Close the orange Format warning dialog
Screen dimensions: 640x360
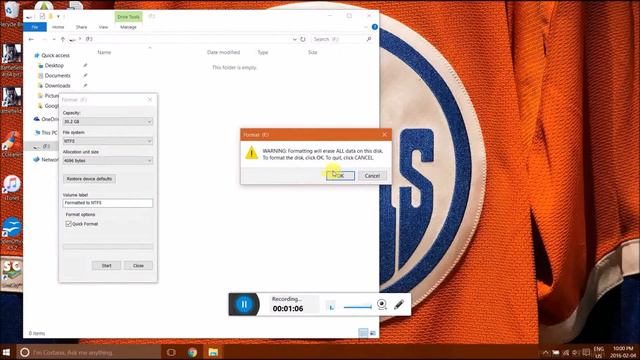[384, 134]
